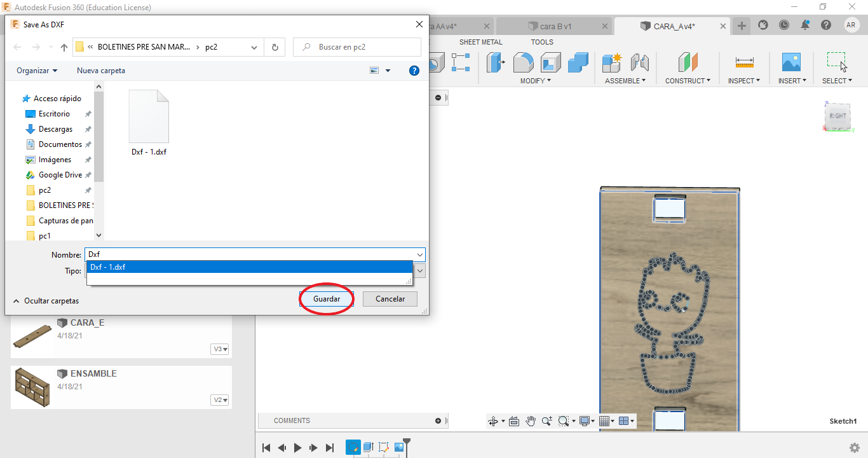Click Nueva carpeta to create a folder

[x=101, y=71]
